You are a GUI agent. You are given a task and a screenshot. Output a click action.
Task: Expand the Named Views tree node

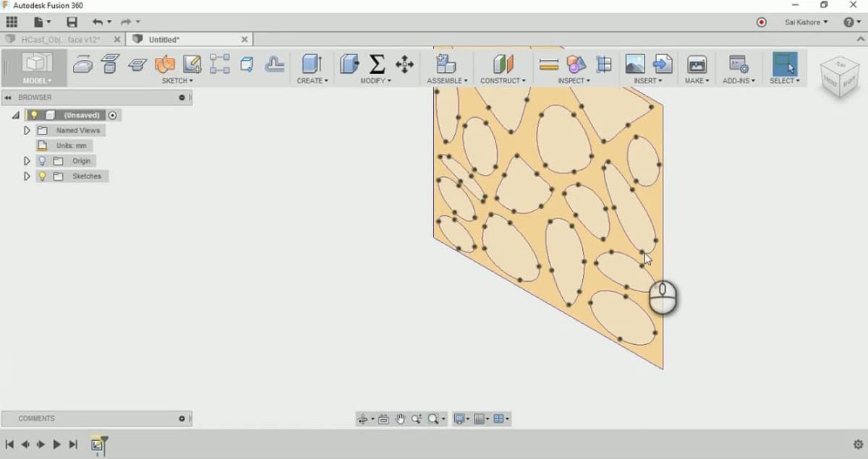tap(27, 131)
